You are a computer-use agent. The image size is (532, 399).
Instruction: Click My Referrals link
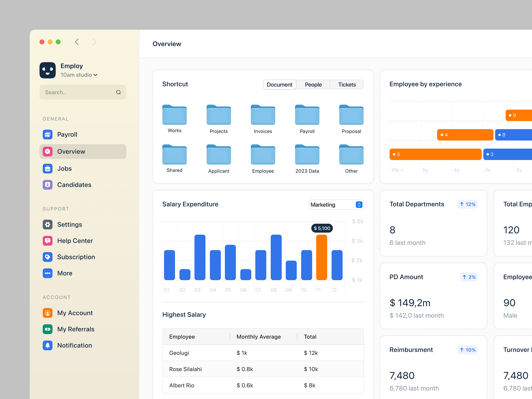(x=76, y=329)
